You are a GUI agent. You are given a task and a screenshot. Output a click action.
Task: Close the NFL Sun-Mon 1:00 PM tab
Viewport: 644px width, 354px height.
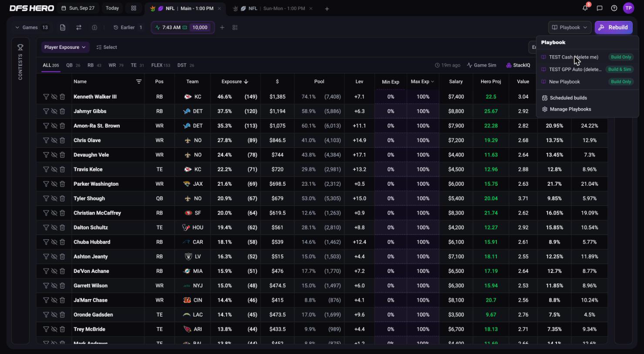(x=310, y=8)
